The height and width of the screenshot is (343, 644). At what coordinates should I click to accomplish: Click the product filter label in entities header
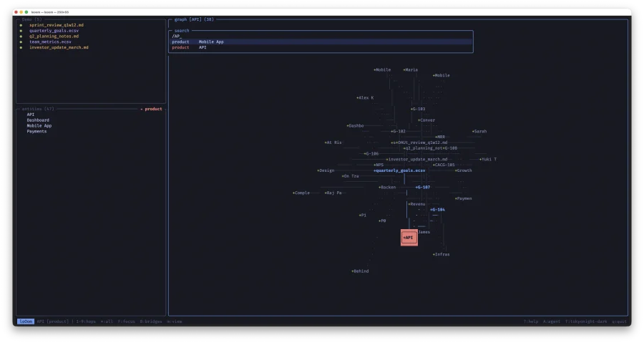152,109
